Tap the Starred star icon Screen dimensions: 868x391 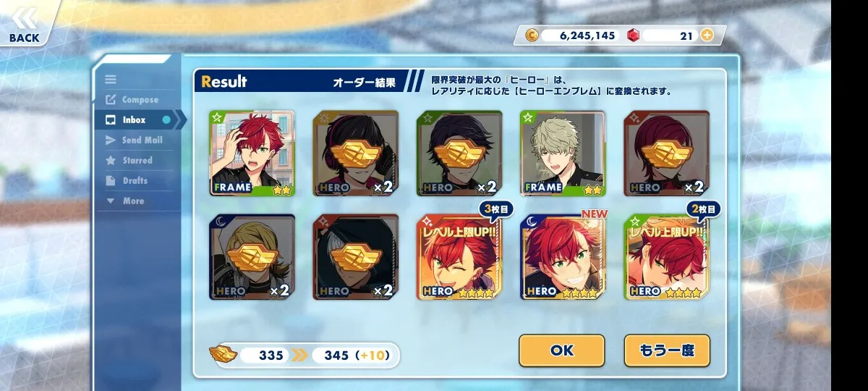[111, 160]
